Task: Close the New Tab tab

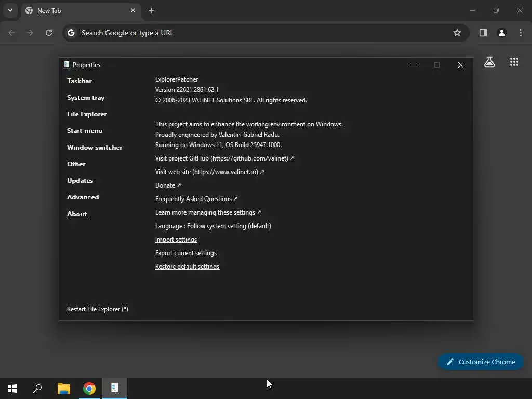Action: (133, 10)
